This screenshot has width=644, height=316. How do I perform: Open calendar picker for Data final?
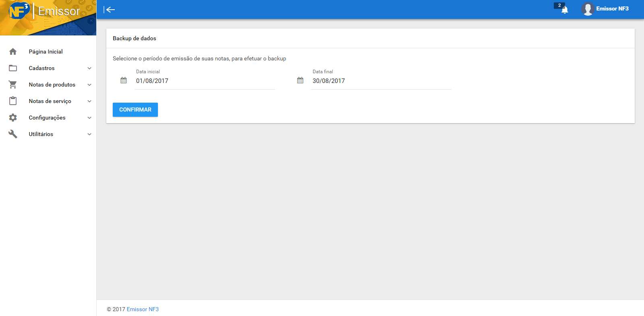click(300, 81)
